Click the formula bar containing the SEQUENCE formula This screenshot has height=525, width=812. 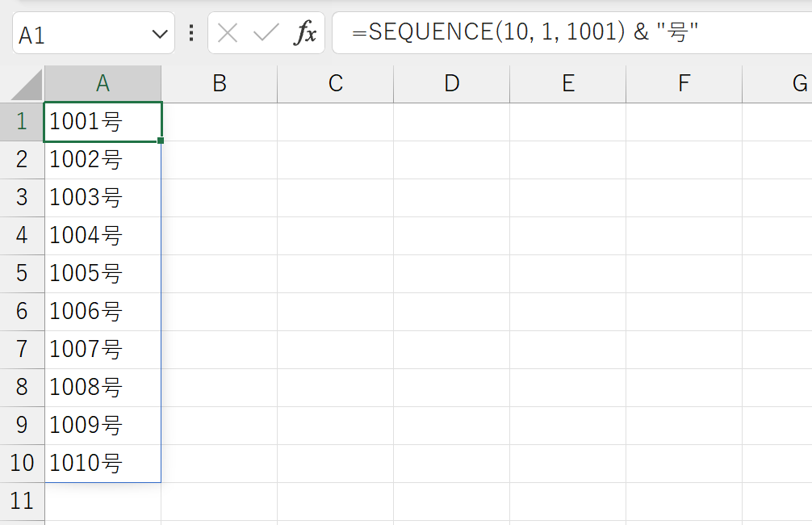pos(571,32)
